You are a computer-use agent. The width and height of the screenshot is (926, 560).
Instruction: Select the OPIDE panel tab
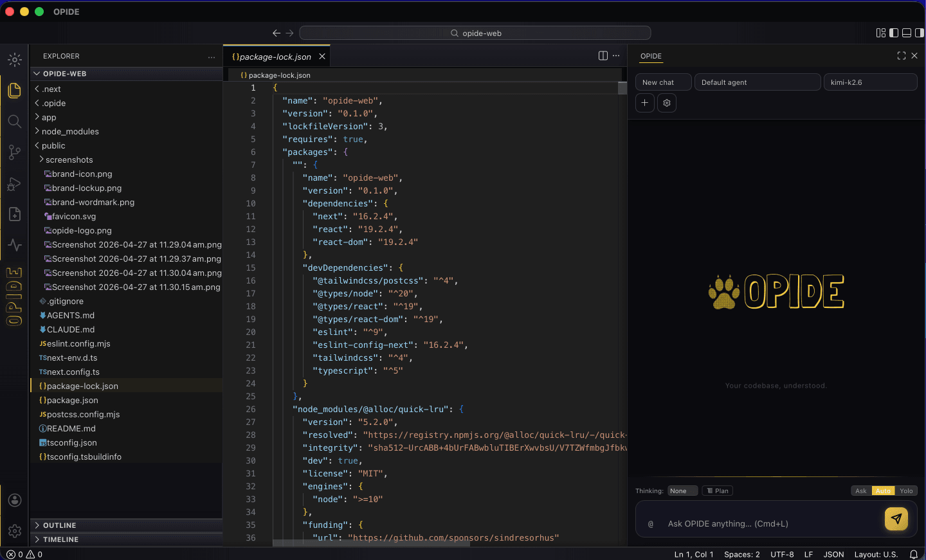click(x=651, y=56)
